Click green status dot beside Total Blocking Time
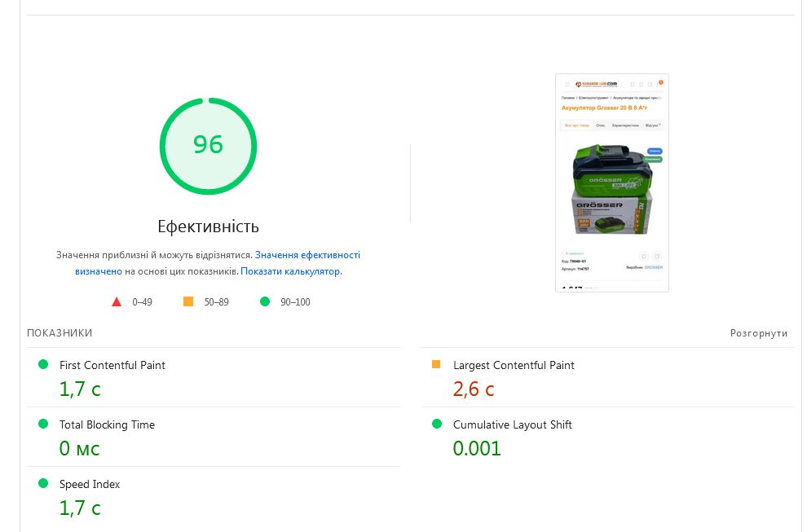 tap(43, 424)
